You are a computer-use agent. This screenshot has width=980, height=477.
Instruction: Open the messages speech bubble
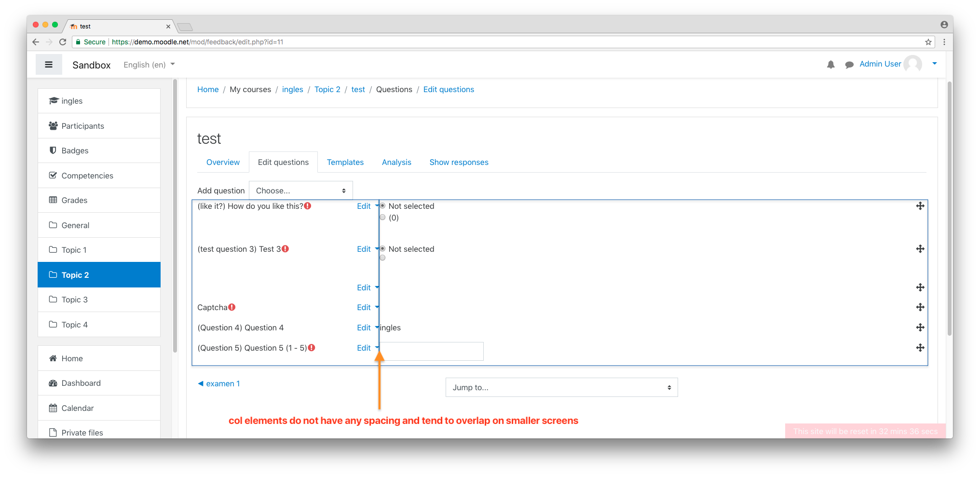tap(849, 65)
